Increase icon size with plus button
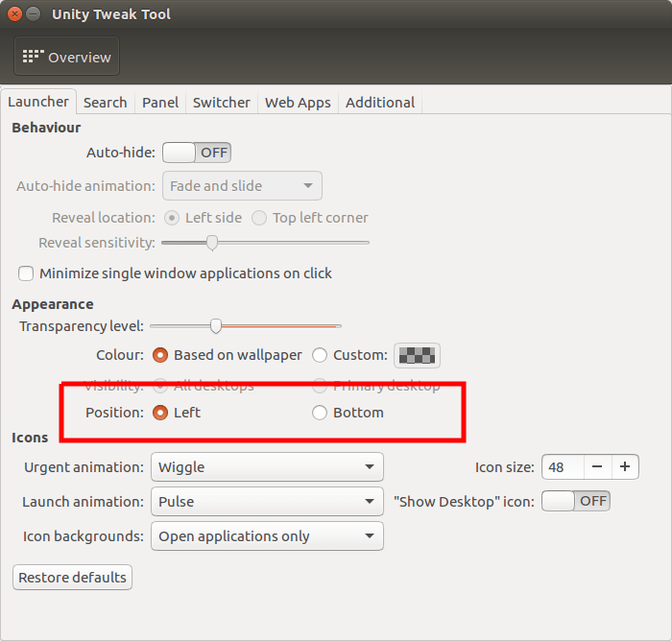 point(625,467)
